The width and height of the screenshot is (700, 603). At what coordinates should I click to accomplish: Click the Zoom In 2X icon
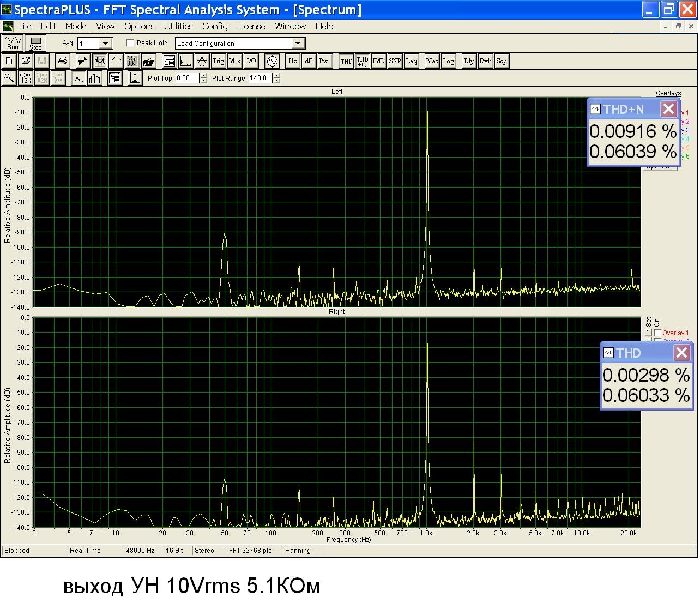pos(25,78)
